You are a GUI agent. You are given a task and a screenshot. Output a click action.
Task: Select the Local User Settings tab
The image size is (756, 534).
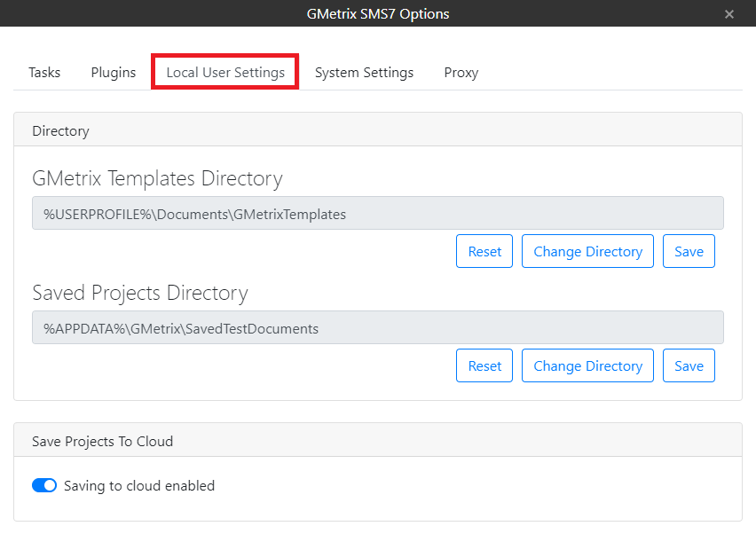point(225,72)
